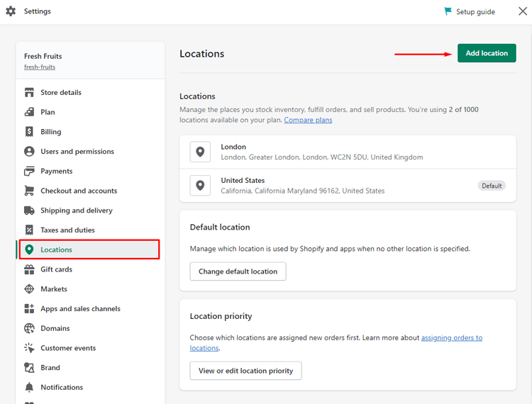Open the United States location name
Screen dimensions: 532x404
243,180
